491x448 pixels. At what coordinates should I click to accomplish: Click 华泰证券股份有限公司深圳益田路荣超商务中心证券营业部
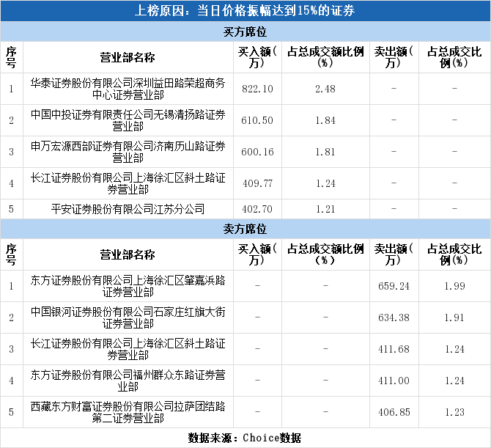coord(128,89)
